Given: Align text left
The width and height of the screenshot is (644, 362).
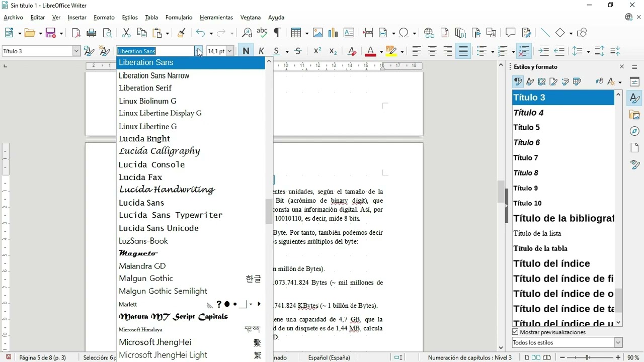Looking at the screenshot, I should (x=417, y=51).
